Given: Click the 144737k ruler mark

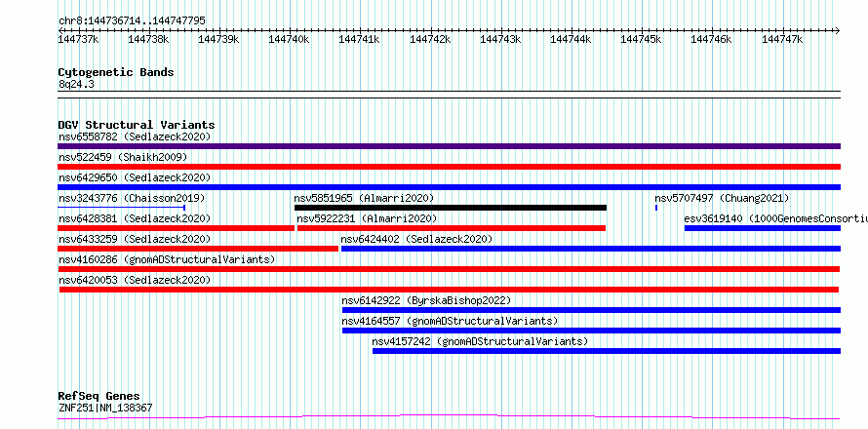Looking at the screenshot, I should [x=79, y=39].
